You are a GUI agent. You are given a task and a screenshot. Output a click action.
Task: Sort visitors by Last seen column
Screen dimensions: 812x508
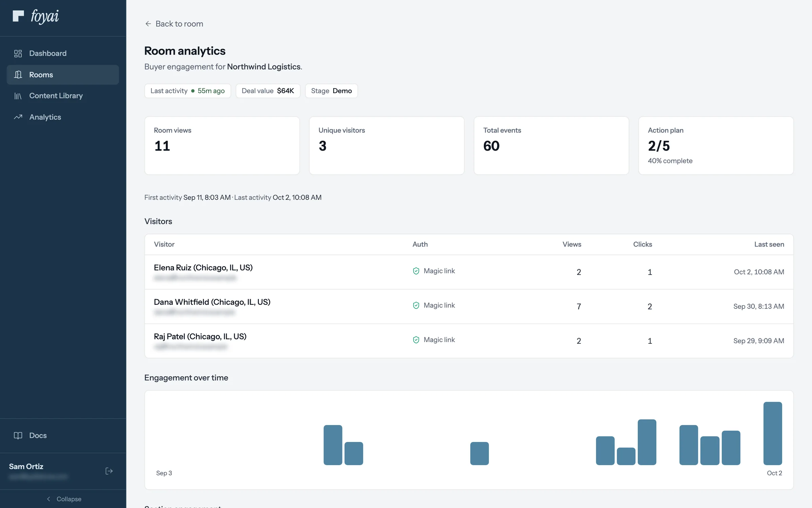pos(769,244)
